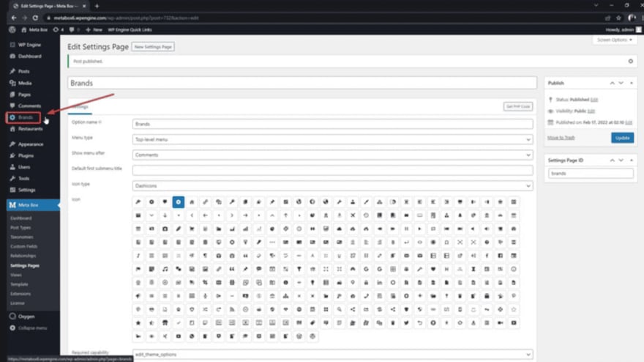The image size is (644, 362).
Task: Open the Show menu after dropdown
Action: [x=333, y=155]
